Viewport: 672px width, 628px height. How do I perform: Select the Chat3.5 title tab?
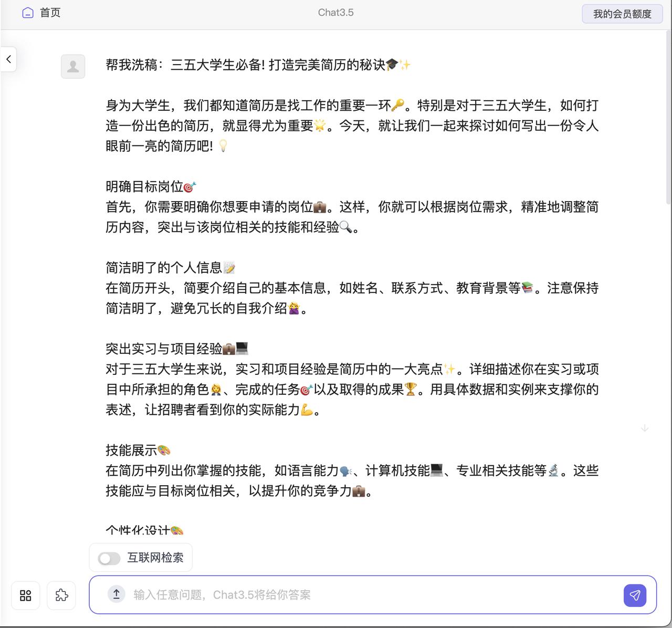335,13
